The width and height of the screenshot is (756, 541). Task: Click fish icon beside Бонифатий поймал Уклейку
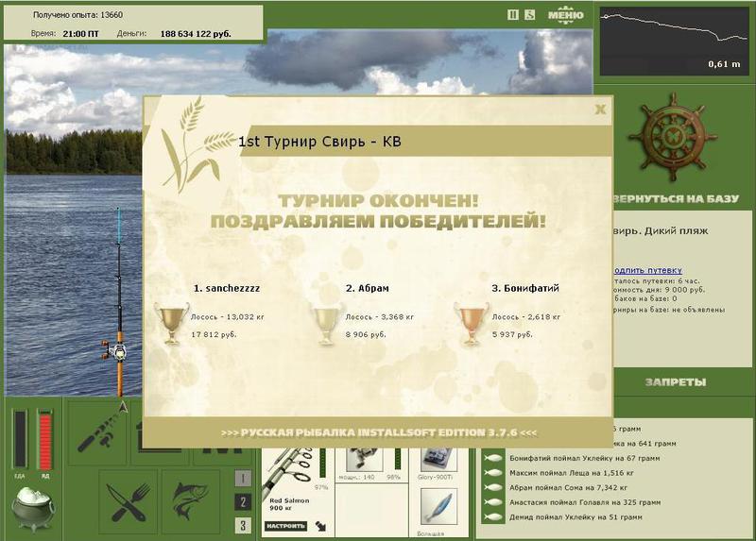click(492, 459)
